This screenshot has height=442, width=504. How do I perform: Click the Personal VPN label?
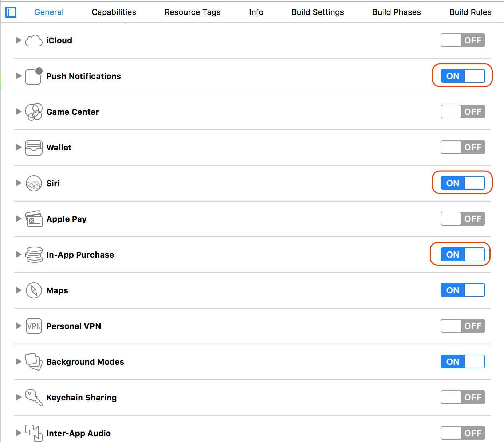[74, 326]
